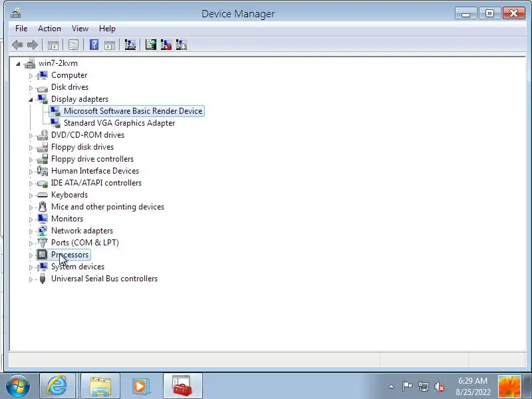Click the Processors chip icon

[x=43, y=255]
